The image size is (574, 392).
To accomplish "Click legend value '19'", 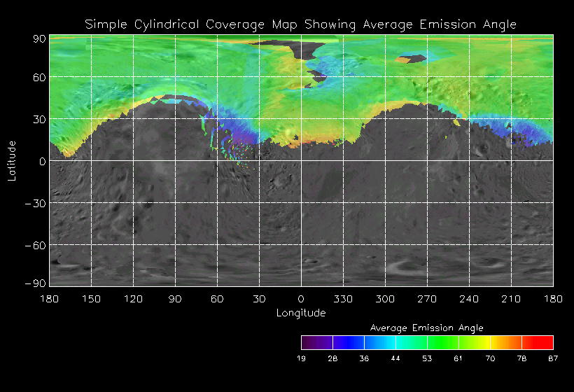I will pos(301,358).
